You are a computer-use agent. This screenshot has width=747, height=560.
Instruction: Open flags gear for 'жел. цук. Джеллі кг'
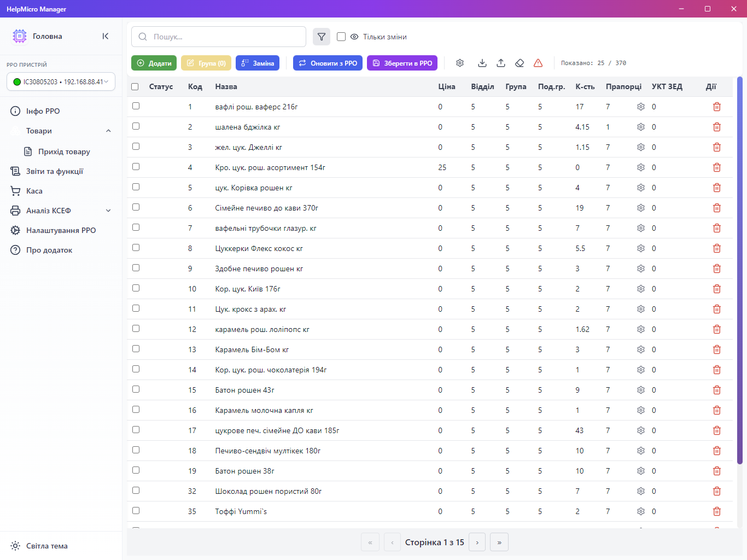click(x=641, y=147)
